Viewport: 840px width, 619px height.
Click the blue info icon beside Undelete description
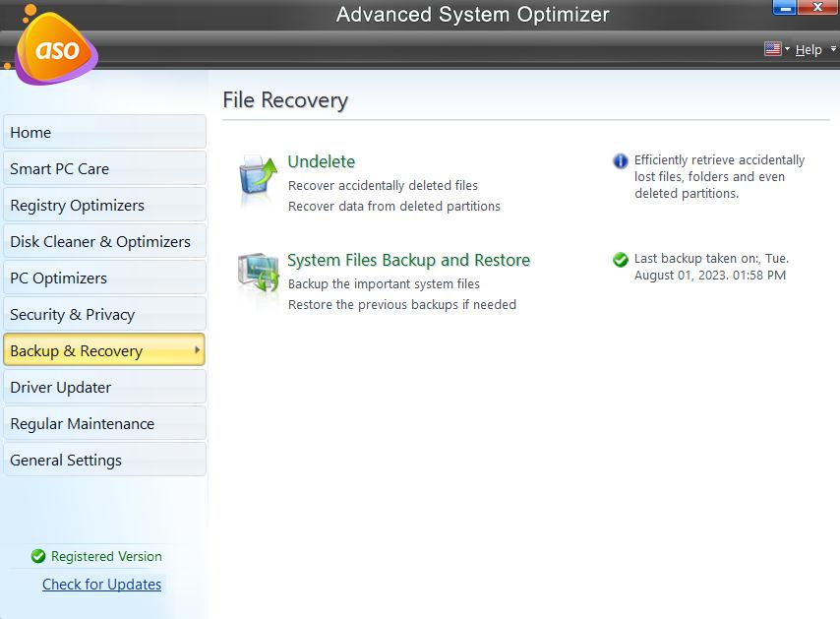coord(621,160)
